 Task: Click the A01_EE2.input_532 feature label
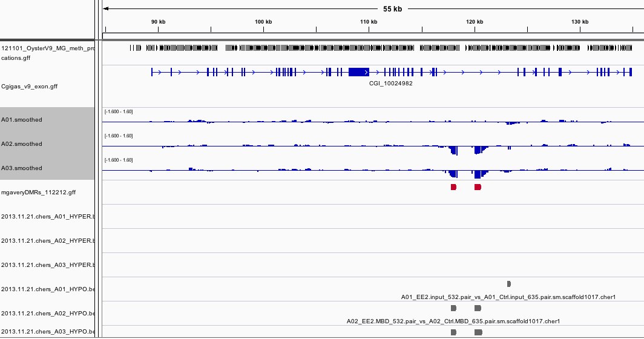click(x=508, y=297)
